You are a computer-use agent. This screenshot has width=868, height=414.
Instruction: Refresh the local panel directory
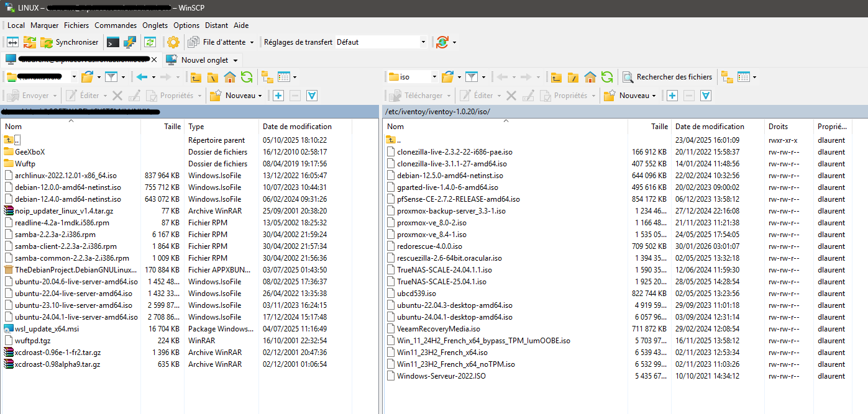tap(247, 77)
